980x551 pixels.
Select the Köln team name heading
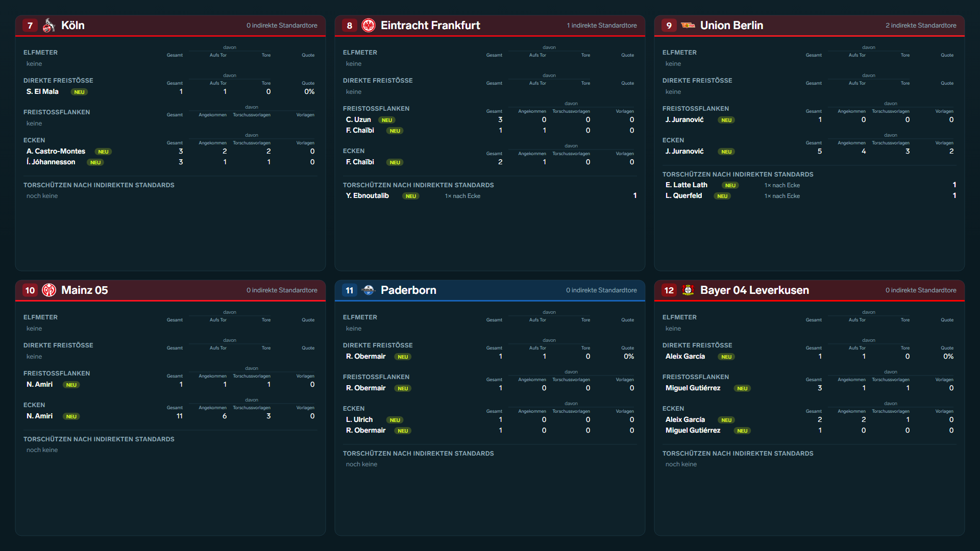pyautogui.click(x=73, y=26)
